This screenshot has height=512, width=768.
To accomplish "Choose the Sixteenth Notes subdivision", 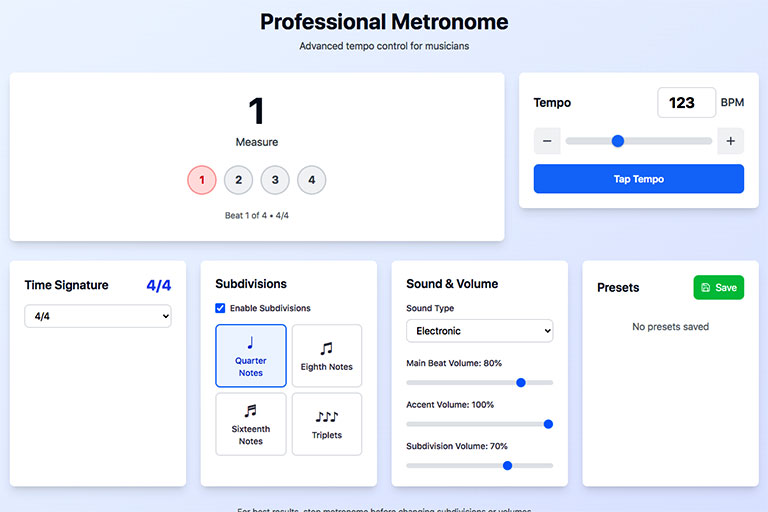I will click(x=251, y=424).
